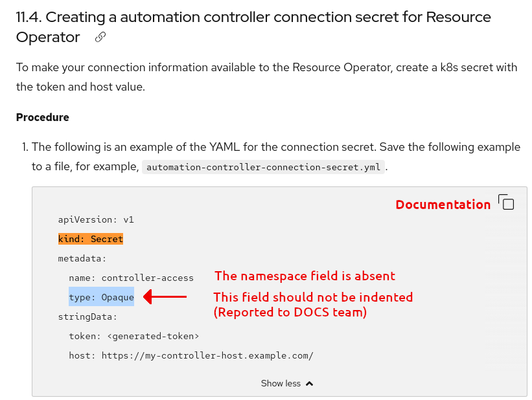This screenshot has height=400, width=532.
Task: Click the 'should not be indented' annotation
Action: click(x=313, y=297)
